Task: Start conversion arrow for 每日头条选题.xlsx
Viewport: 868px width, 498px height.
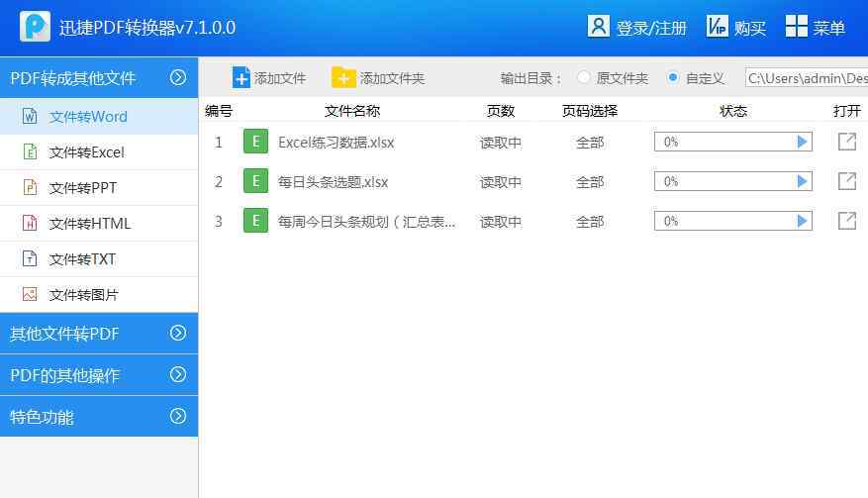Action: 802,181
